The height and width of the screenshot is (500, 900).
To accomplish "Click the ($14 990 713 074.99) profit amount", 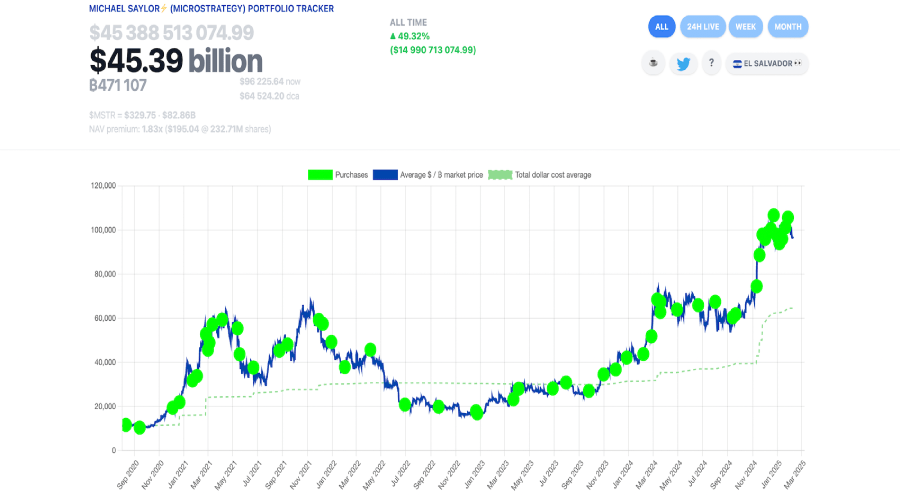I will 433,50.
